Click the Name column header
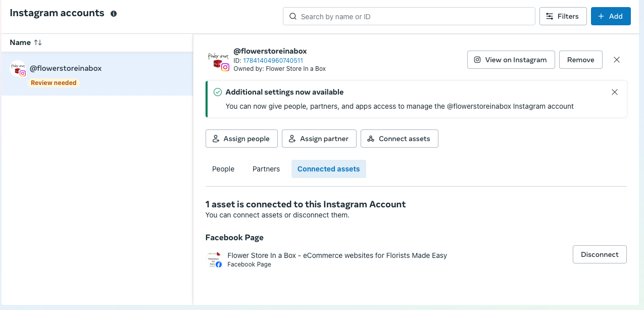The height and width of the screenshot is (310, 644). click(20, 43)
